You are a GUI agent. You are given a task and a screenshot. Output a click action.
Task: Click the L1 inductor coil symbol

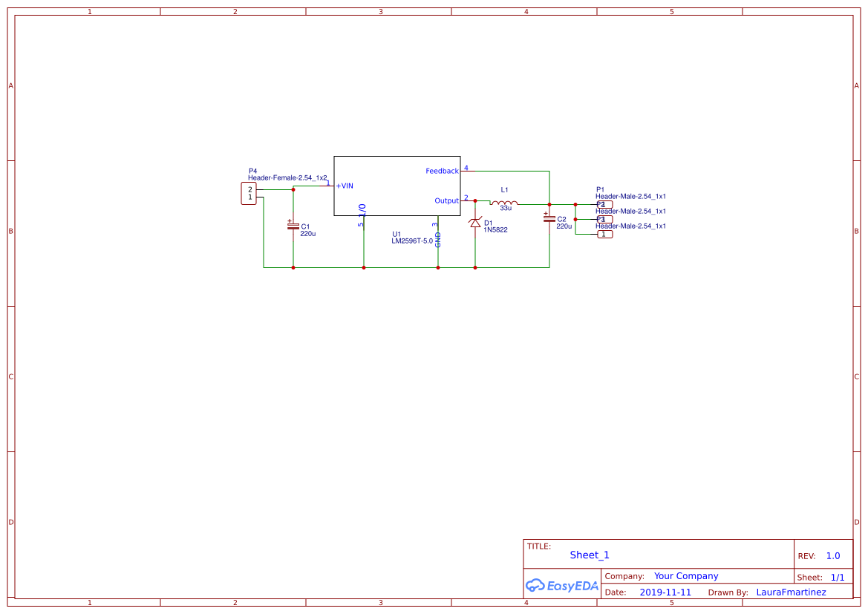503,203
